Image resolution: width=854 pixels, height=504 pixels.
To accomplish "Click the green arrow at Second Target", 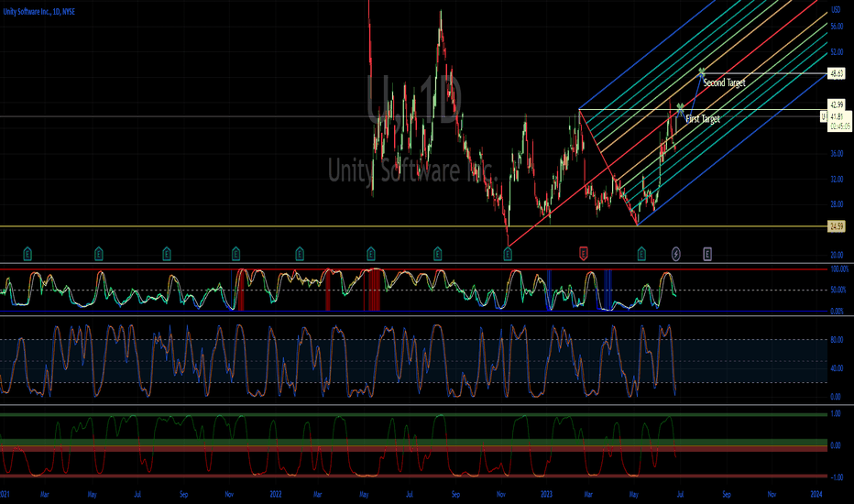I will click(x=702, y=71).
